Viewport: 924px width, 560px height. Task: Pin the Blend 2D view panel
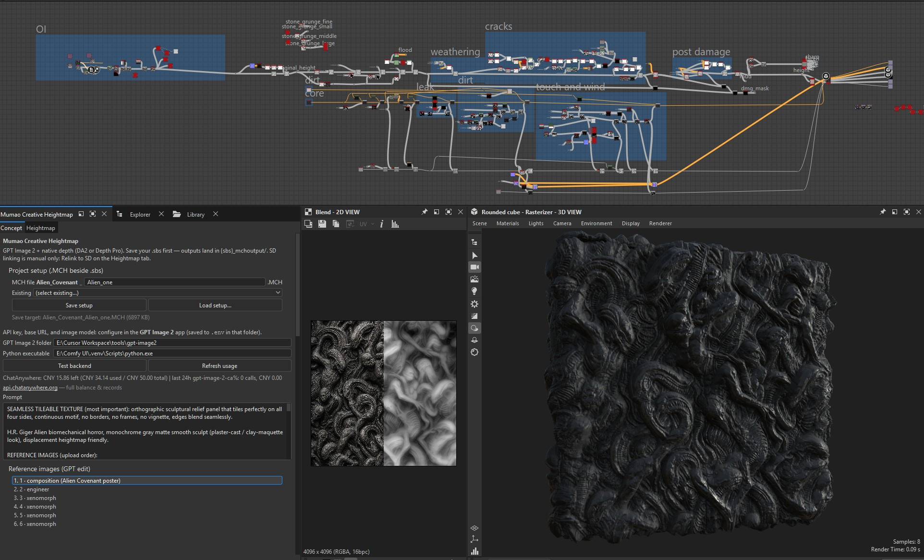tap(425, 212)
